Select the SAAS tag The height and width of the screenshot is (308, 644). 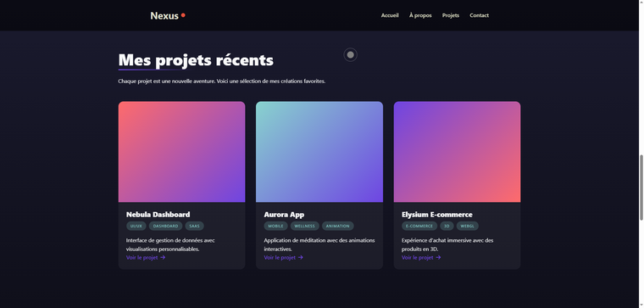(x=194, y=226)
